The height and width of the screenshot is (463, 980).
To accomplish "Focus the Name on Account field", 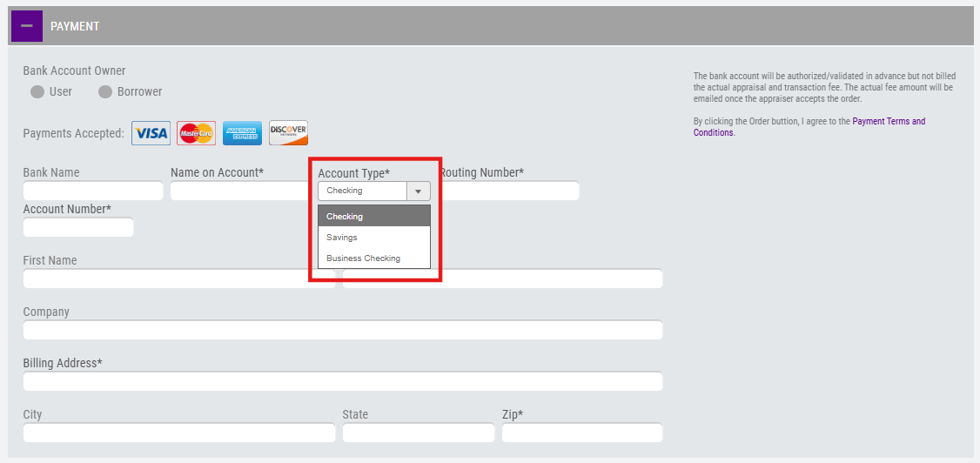I will 243,191.
